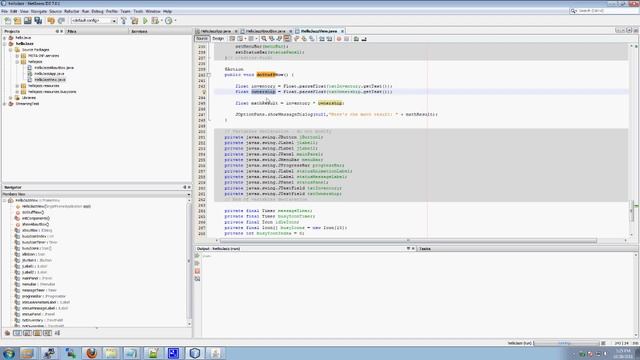Toggle the Source view button
Screen dimensions: 640x360
coord(202,38)
